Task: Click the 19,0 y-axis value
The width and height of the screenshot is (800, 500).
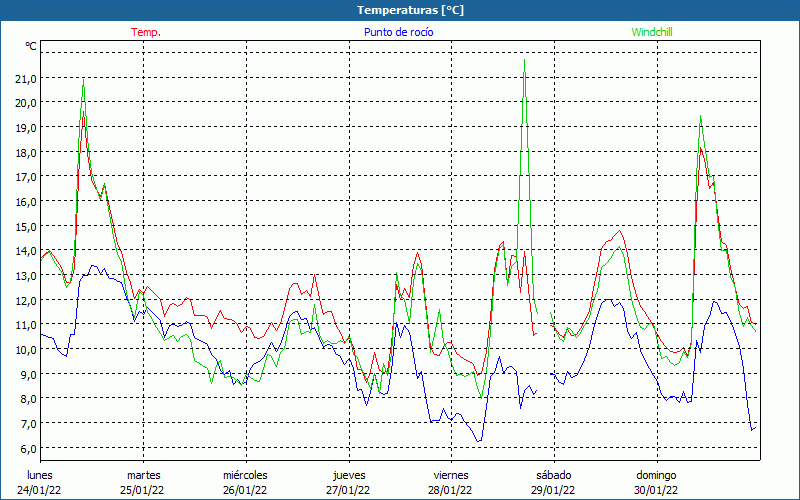Action: click(x=26, y=128)
